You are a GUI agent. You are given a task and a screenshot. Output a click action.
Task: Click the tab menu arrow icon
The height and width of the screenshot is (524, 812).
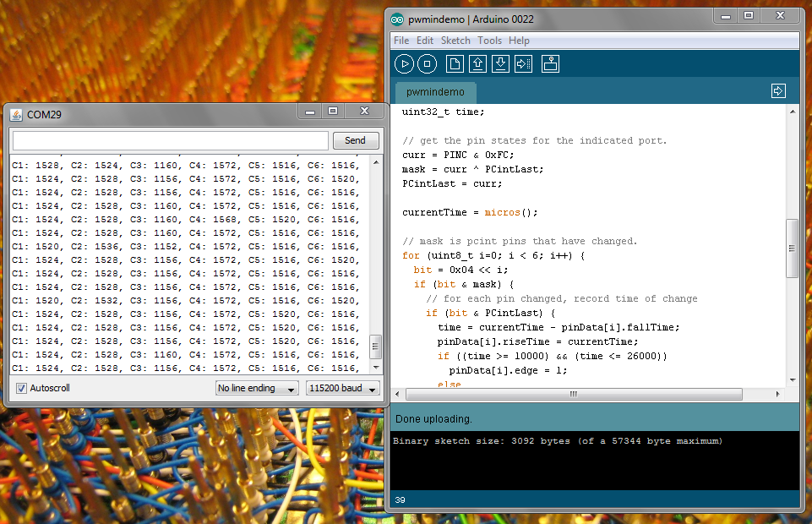(x=778, y=91)
